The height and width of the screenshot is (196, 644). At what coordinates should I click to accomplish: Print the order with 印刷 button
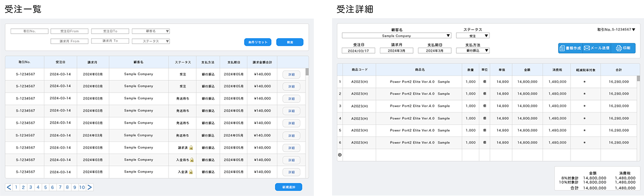[623, 48]
